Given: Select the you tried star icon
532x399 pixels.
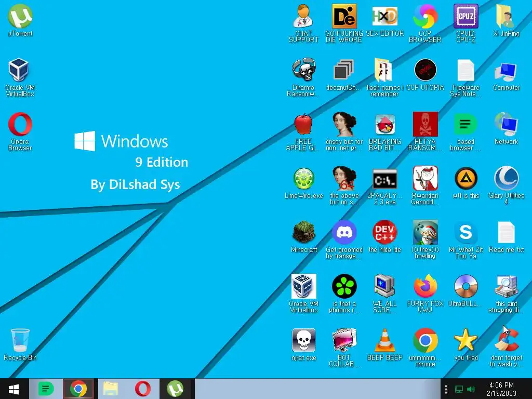Looking at the screenshot, I should 466,340.
